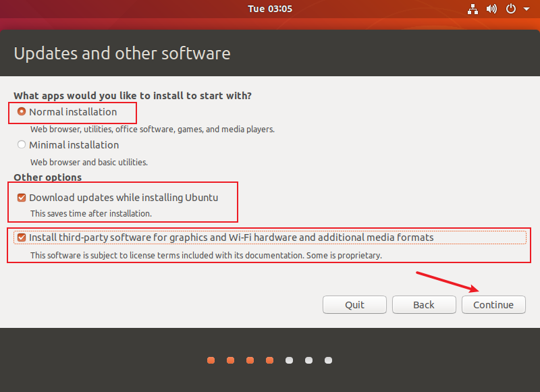Click 'This saves time after installation.' text
This screenshot has width=540, height=392.
[x=91, y=214]
